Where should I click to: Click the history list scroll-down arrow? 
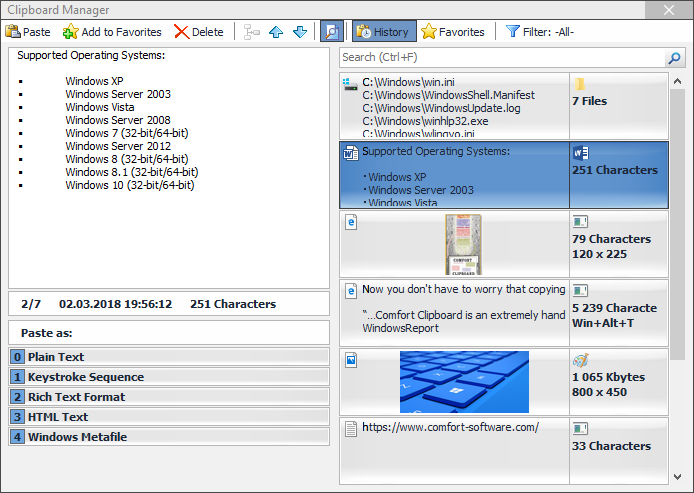pos(677,477)
